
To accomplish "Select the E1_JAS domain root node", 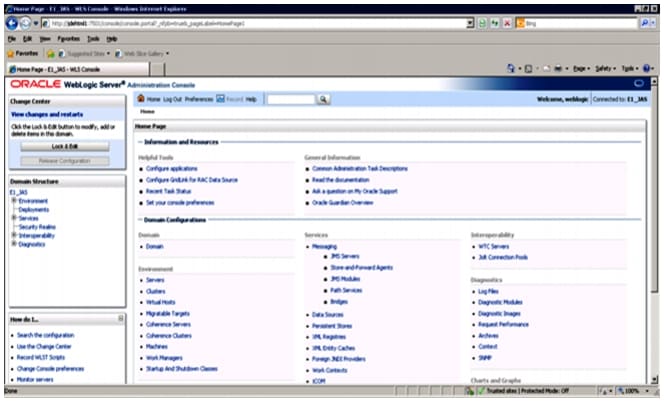I will [19, 192].
